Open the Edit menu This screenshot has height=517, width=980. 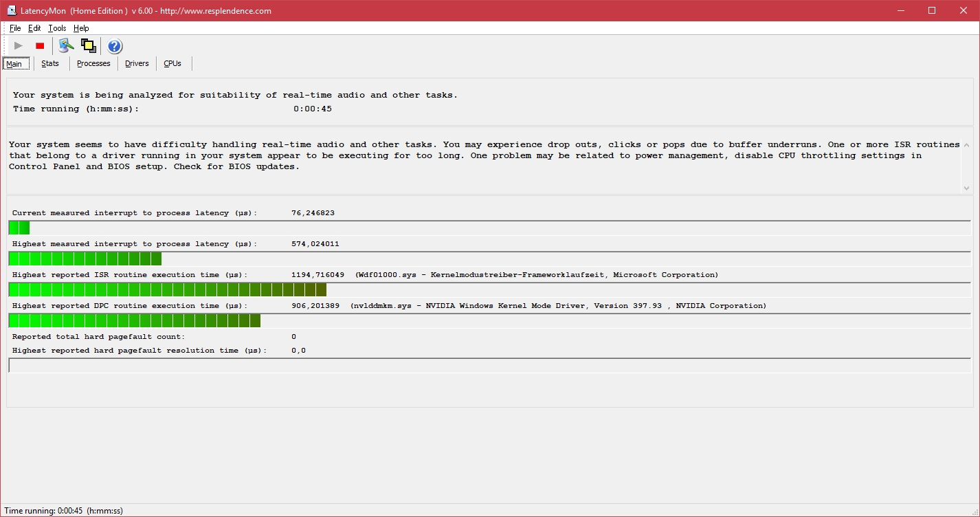tap(34, 28)
